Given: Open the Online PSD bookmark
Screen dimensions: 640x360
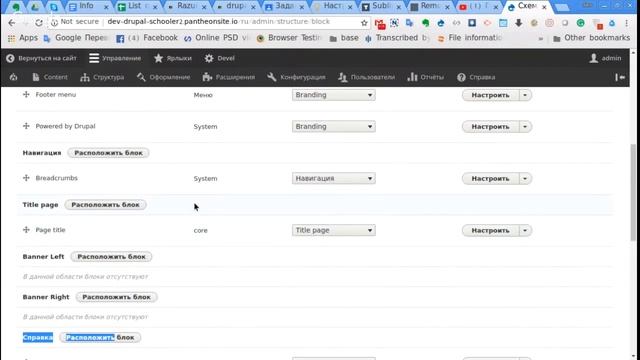Looking at the screenshot, I should 216,38.
